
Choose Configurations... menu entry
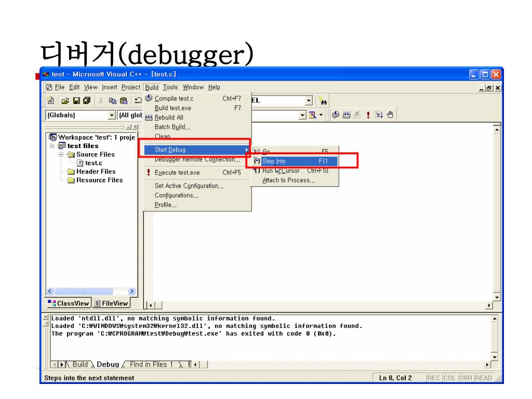click(x=197, y=195)
